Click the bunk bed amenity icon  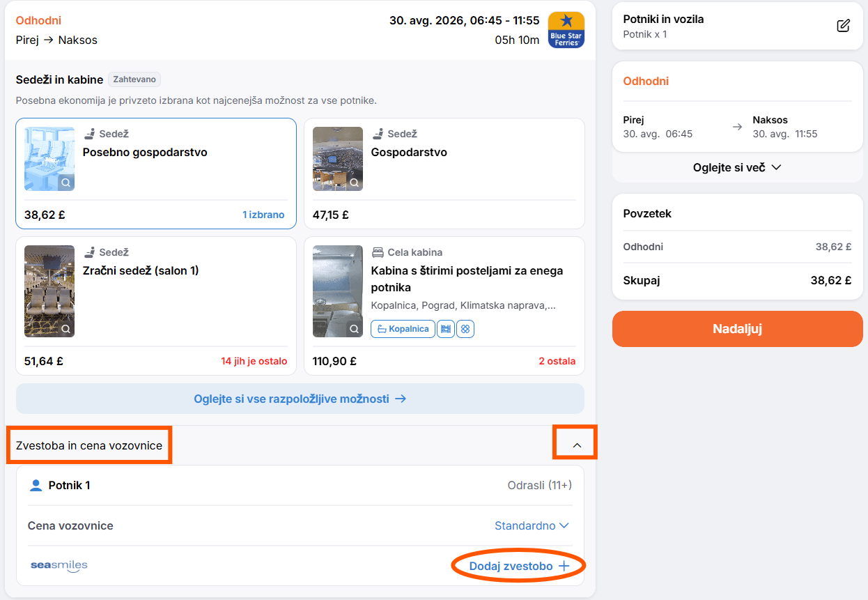(x=446, y=329)
